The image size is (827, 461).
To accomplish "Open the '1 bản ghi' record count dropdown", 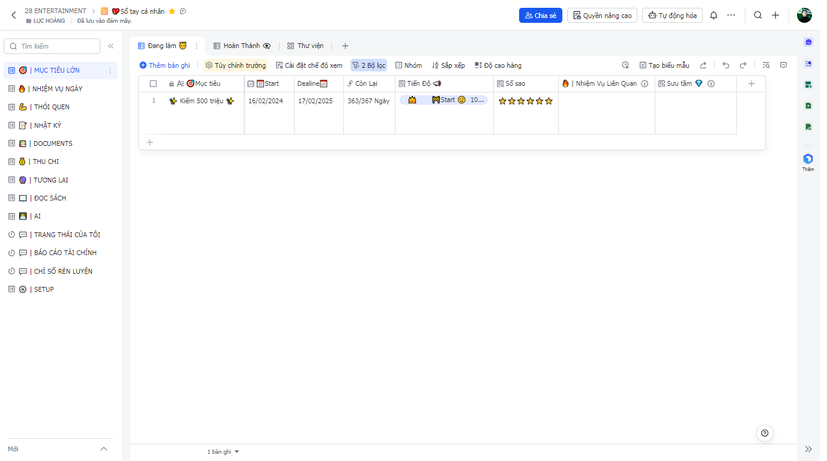I will coord(223,452).
